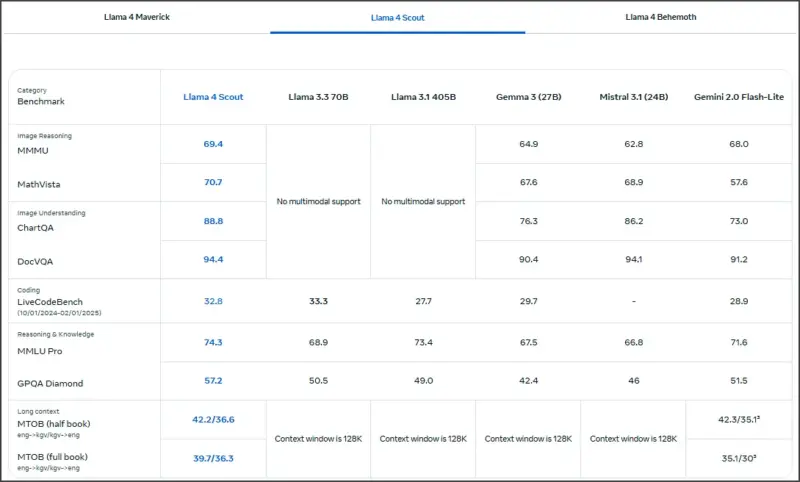The width and height of the screenshot is (800, 482).
Task: Click "No multimodal support" under Llama 3.1 405B
Action: [x=423, y=201]
